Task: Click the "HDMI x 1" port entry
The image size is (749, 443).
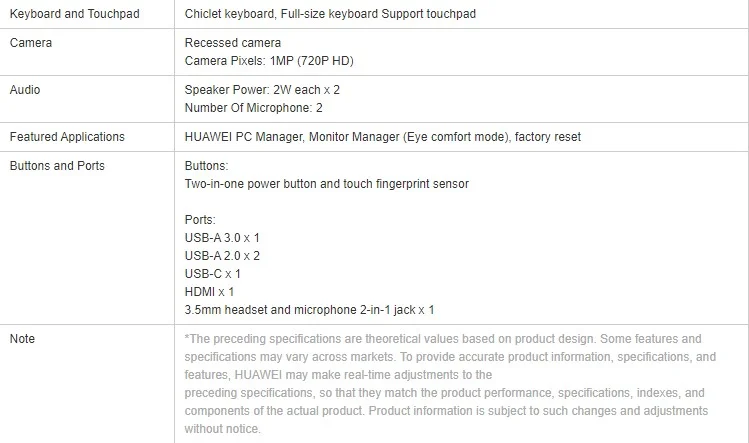Action: 210,291
